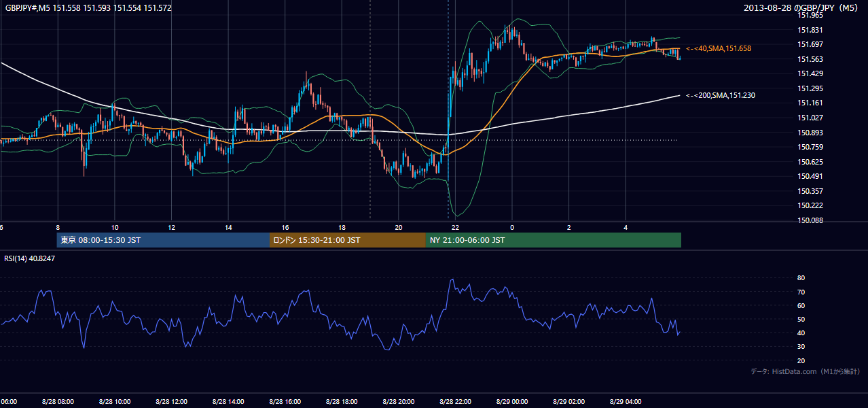Select the NY 21:00-06:00 JST session bar

(x=554, y=240)
